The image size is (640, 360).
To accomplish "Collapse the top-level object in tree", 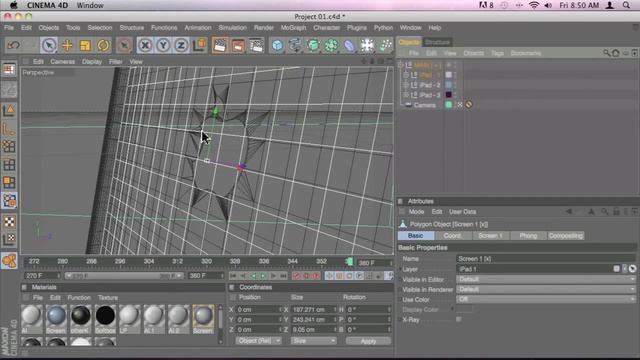I will click(x=400, y=65).
